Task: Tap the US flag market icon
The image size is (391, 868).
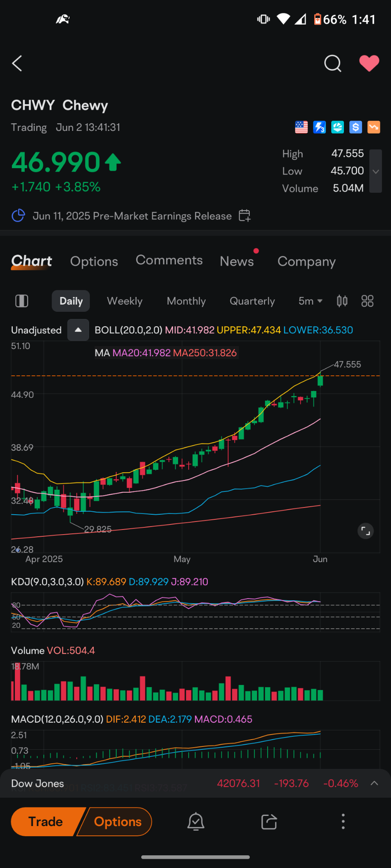Action: tap(302, 127)
